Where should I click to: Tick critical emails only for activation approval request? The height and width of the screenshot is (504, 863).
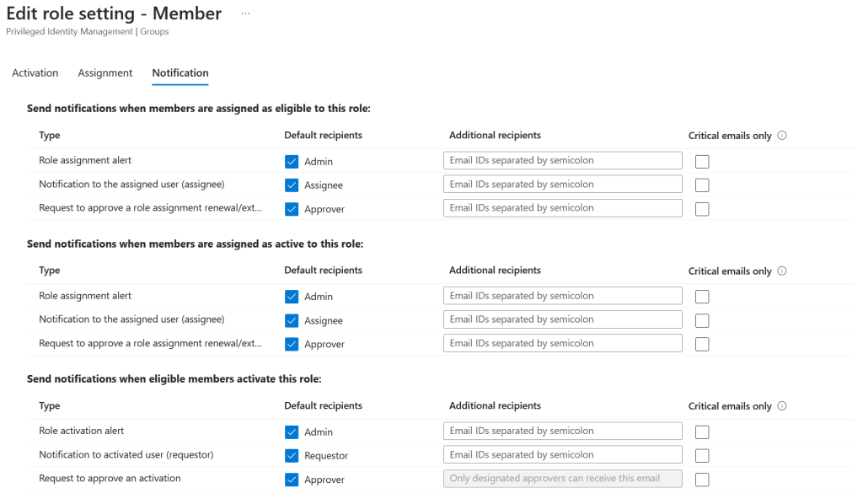tap(702, 480)
